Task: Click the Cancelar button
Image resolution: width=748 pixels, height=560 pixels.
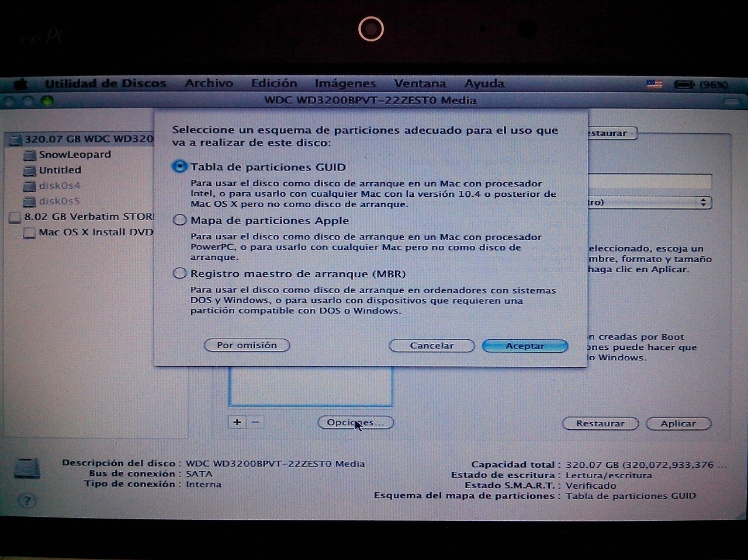Action: (x=432, y=346)
